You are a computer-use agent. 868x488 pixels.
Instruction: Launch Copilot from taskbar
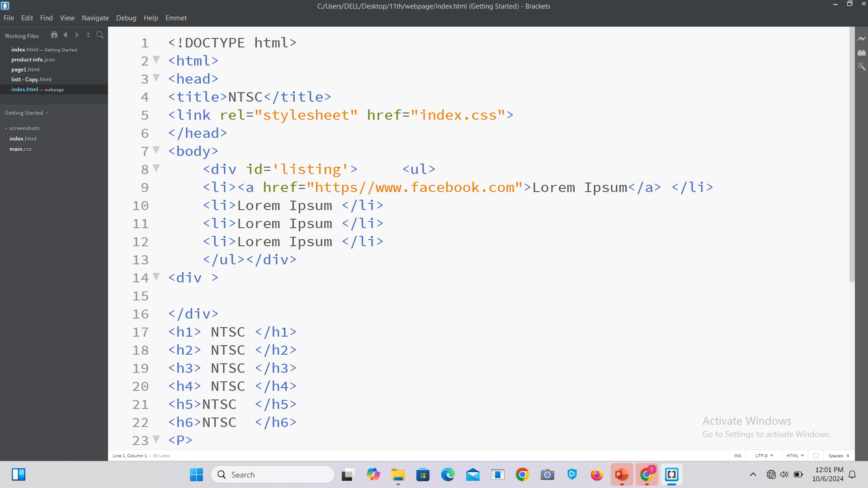[373, 474]
